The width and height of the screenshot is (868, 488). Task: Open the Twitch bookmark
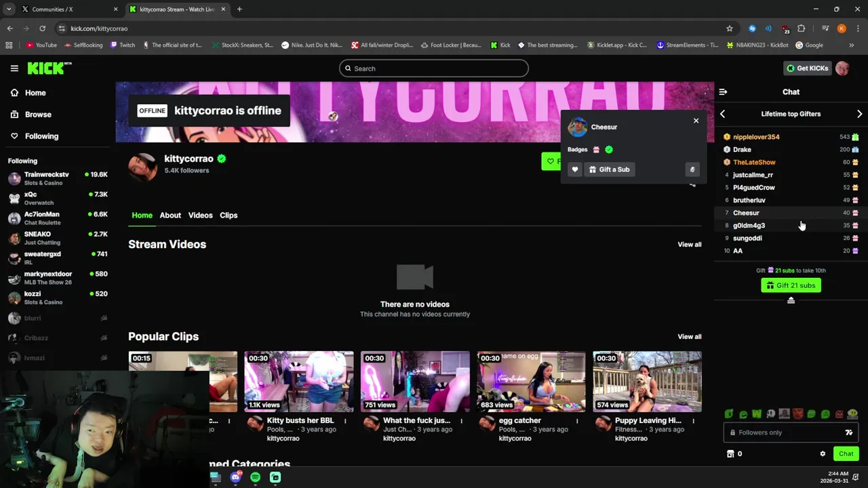coord(121,45)
